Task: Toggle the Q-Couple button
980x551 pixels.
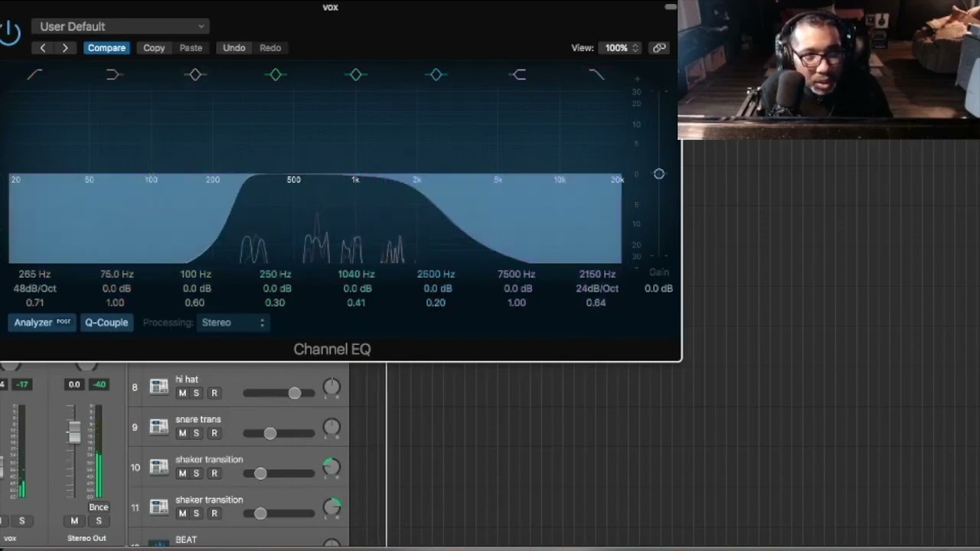Action: click(106, 322)
